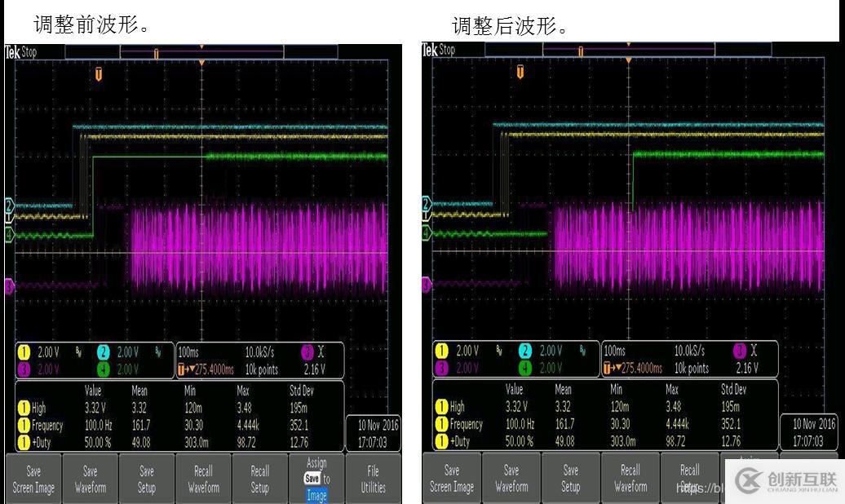
Task: Click Save Screen Image on the 调整前 scope
Action: point(33,479)
